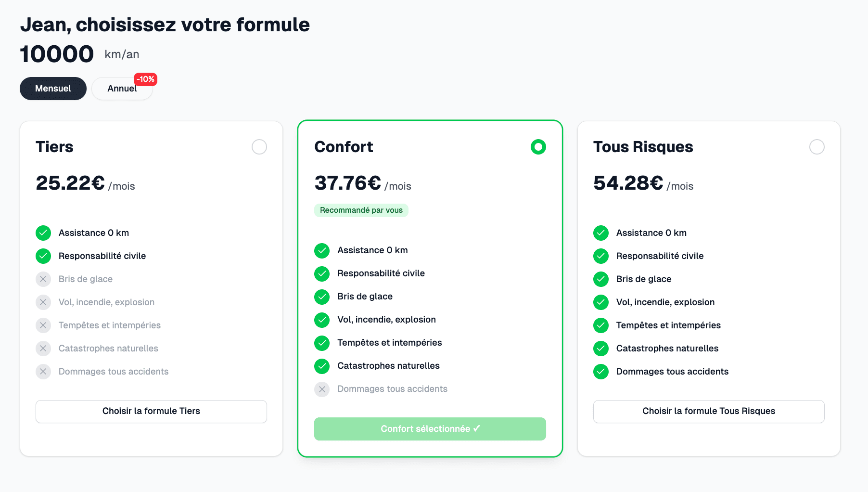The image size is (868, 492).
Task: Click the X icon next to Bris de glace in Tiers
Action: tap(43, 279)
